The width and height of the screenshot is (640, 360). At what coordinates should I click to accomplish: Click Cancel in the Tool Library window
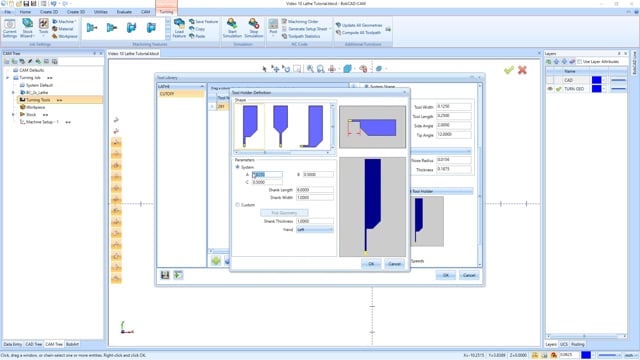pos(469,275)
